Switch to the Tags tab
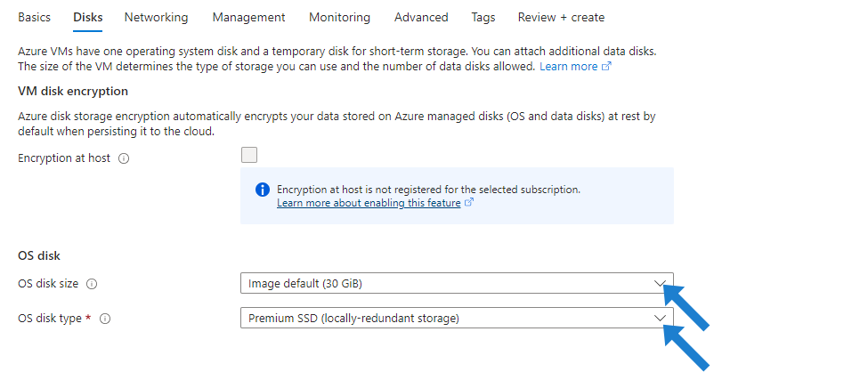Screen dimensions: 868x372 pos(483,17)
